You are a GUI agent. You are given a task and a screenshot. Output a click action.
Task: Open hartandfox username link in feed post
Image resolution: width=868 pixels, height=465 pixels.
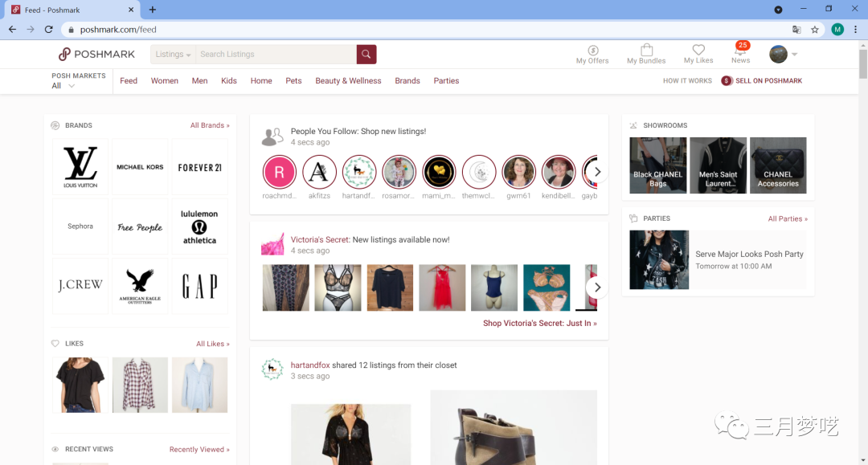pos(310,365)
